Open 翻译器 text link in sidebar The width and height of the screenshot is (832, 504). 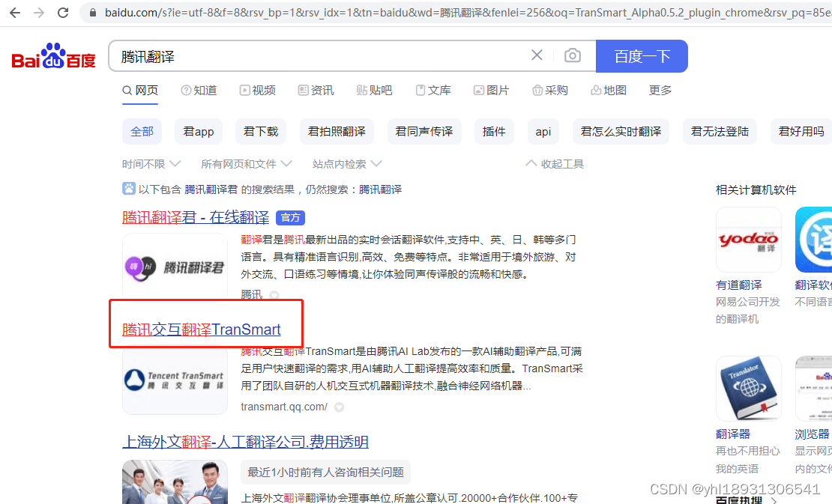[x=733, y=434]
